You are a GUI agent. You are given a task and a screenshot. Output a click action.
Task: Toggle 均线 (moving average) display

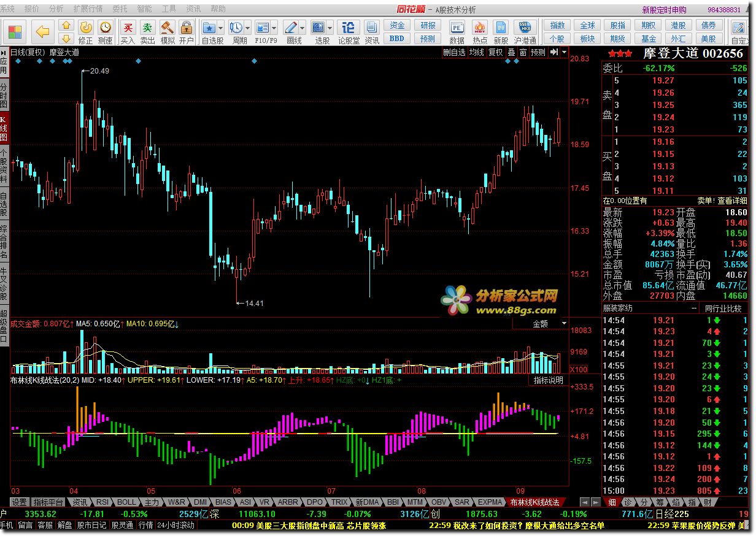coord(477,52)
